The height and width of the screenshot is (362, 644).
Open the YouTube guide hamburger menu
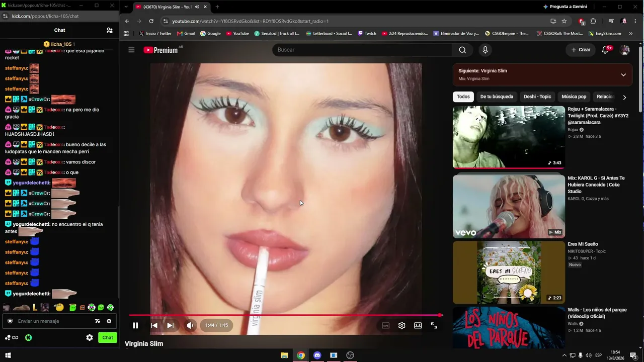tap(131, 50)
